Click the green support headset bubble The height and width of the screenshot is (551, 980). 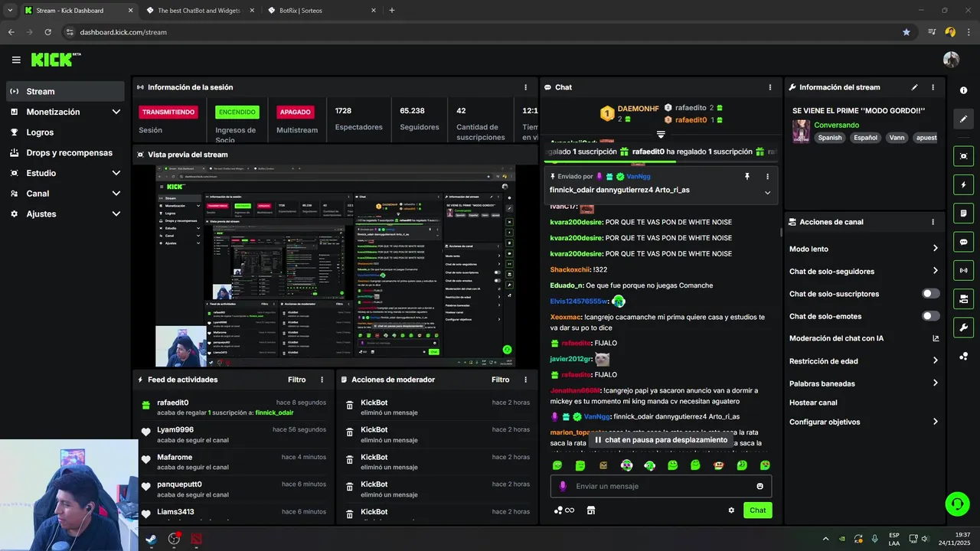coord(957,504)
